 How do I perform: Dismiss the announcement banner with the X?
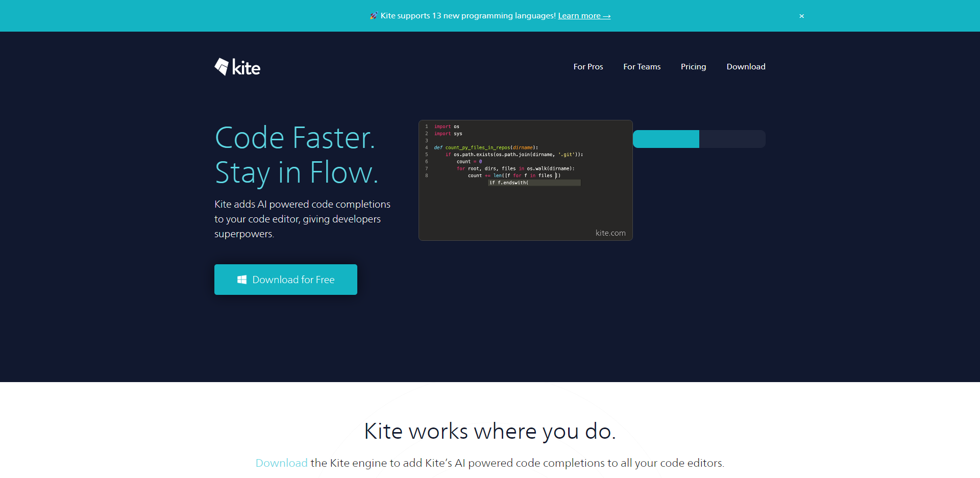[x=801, y=16]
